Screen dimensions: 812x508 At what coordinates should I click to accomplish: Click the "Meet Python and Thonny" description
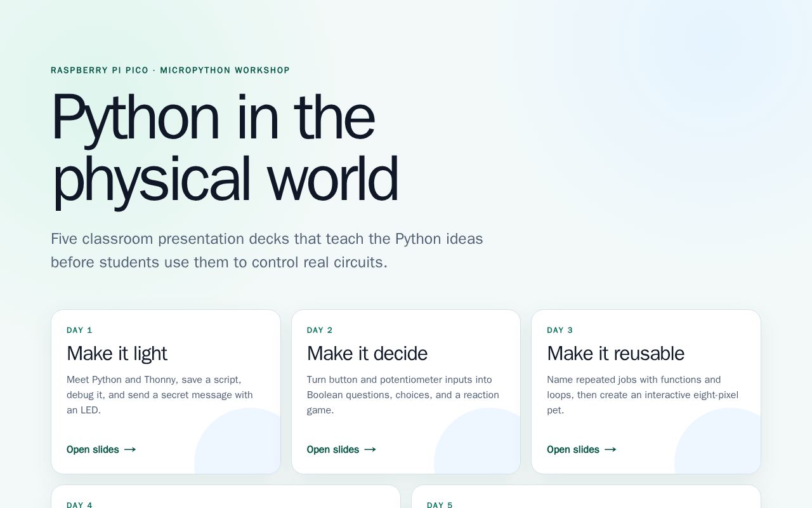[160, 395]
